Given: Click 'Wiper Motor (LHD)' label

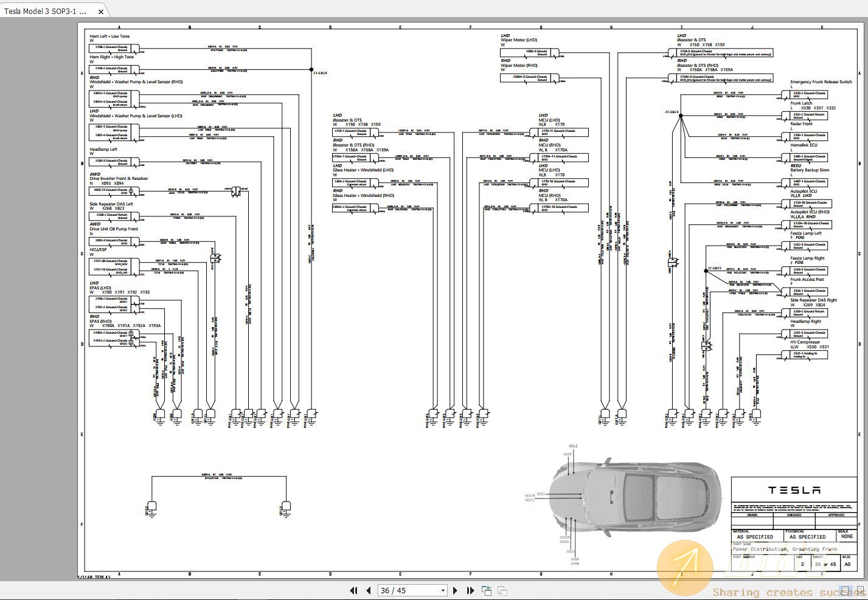Looking at the screenshot, I should (x=519, y=40).
